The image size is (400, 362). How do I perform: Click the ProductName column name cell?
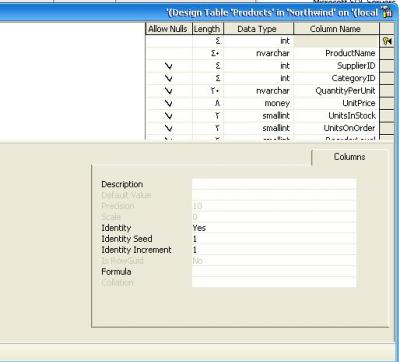point(336,53)
